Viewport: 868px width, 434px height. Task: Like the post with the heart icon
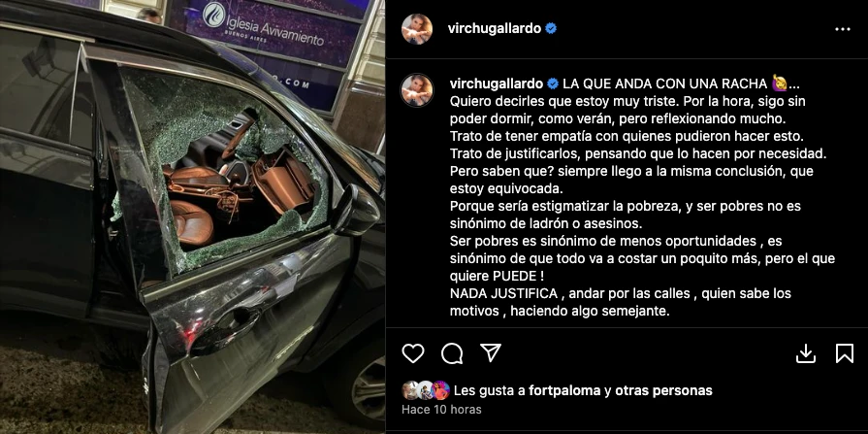pyautogui.click(x=412, y=353)
